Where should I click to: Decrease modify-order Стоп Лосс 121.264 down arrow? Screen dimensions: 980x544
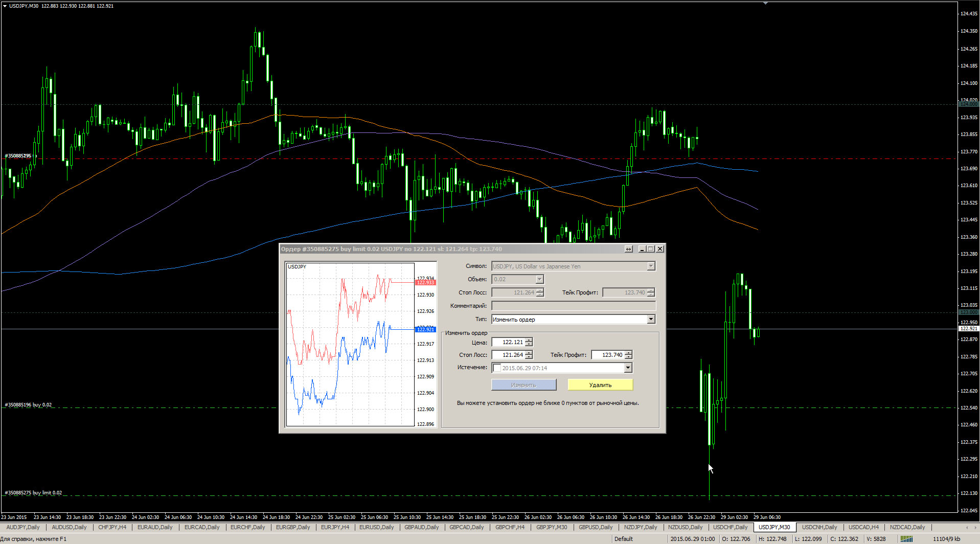click(x=529, y=357)
